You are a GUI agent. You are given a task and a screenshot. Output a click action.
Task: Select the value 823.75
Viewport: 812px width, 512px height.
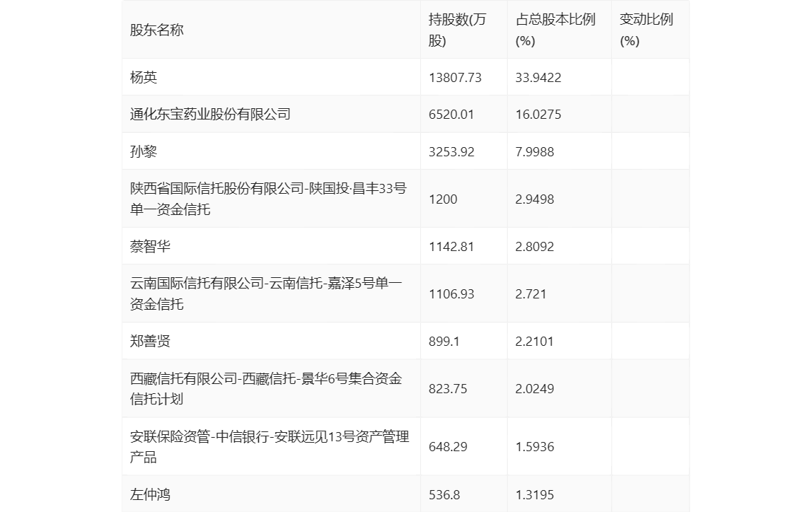tap(448, 389)
